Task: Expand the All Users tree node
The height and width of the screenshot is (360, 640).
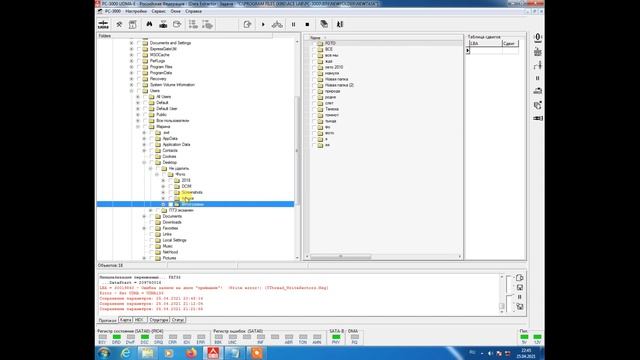Action: pos(138,97)
